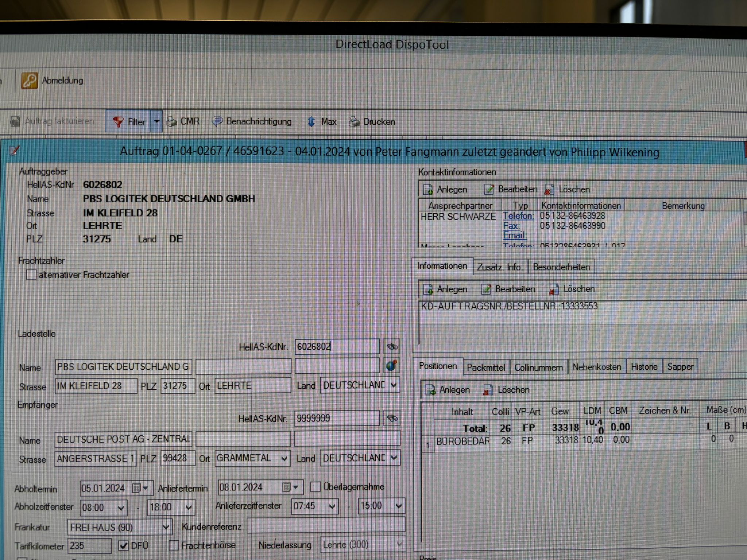Open the Abholtermin calendar dropdown
747x560 pixels.
(146, 488)
